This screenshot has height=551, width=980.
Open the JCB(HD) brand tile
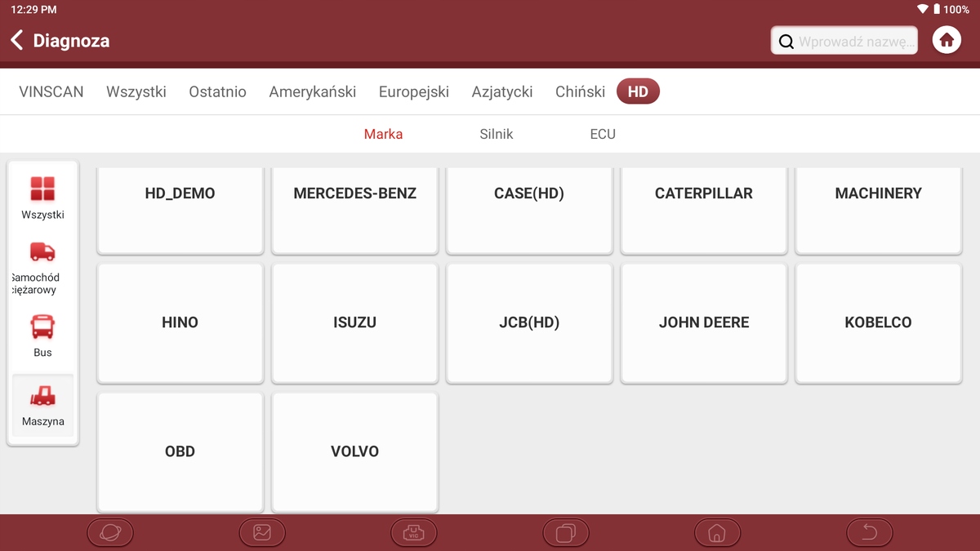pyautogui.click(x=529, y=322)
